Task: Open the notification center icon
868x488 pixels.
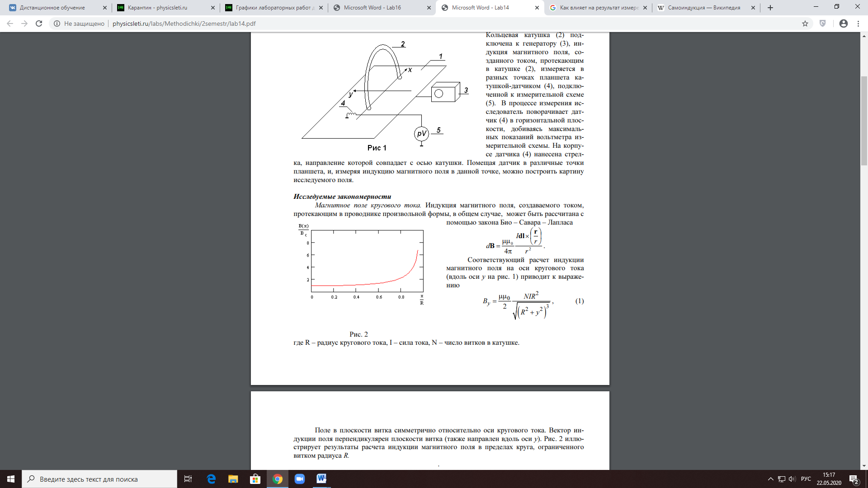Action: (854, 479)
